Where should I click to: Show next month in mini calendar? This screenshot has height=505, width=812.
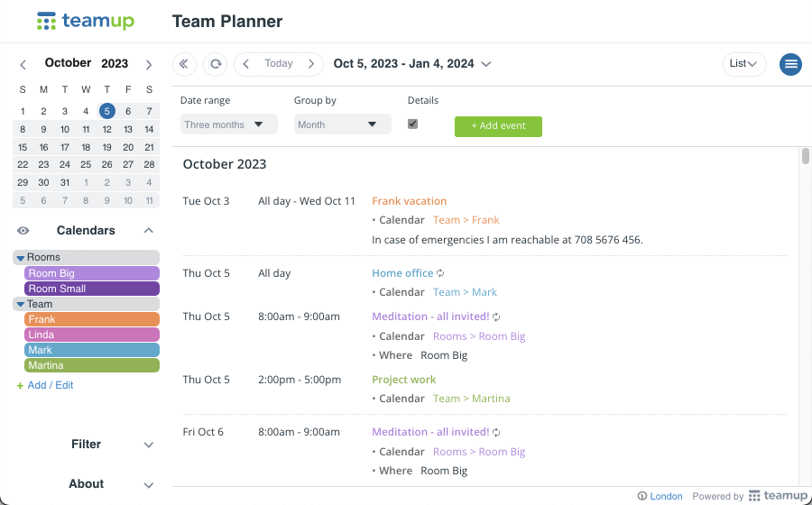(x=149, y=65)
